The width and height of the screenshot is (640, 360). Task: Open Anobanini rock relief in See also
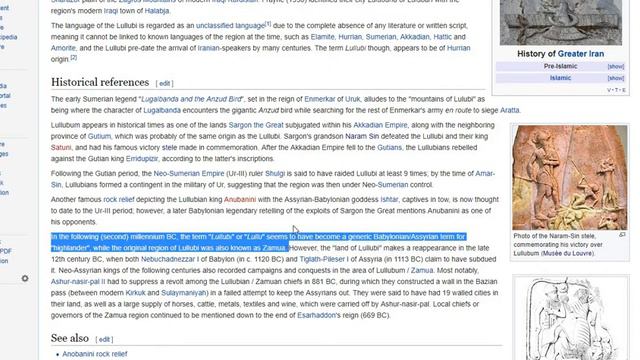point(95,354)
